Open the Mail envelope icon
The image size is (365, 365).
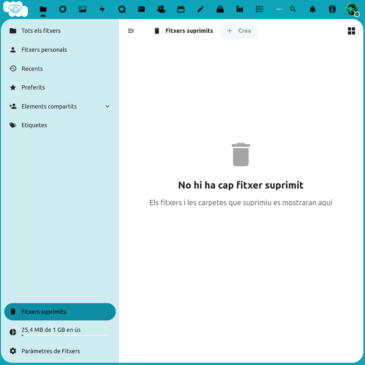(141, 9)
